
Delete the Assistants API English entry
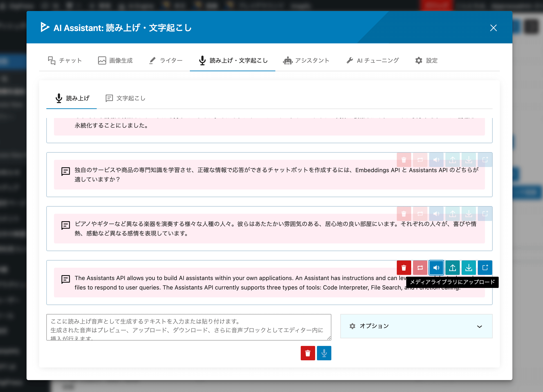point(404,268)
